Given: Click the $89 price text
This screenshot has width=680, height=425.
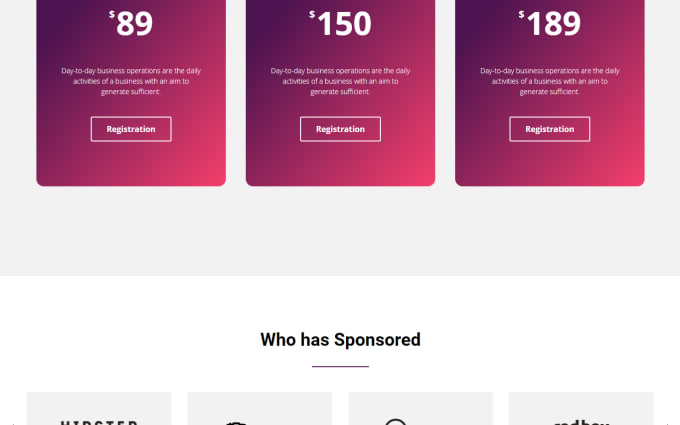Looking at the screenshot, I should tap(131, 23).
